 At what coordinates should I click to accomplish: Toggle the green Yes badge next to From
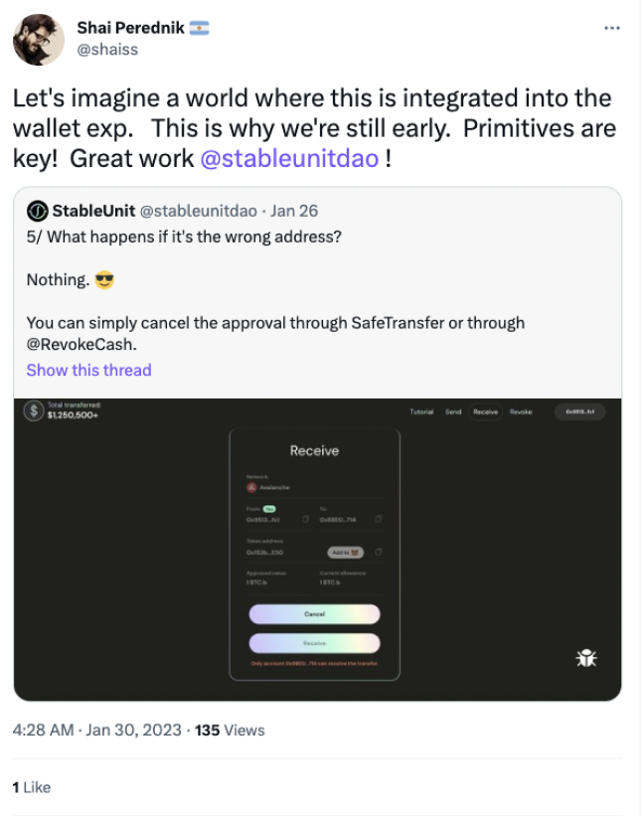pyautogui.click(x=267, y=509)
